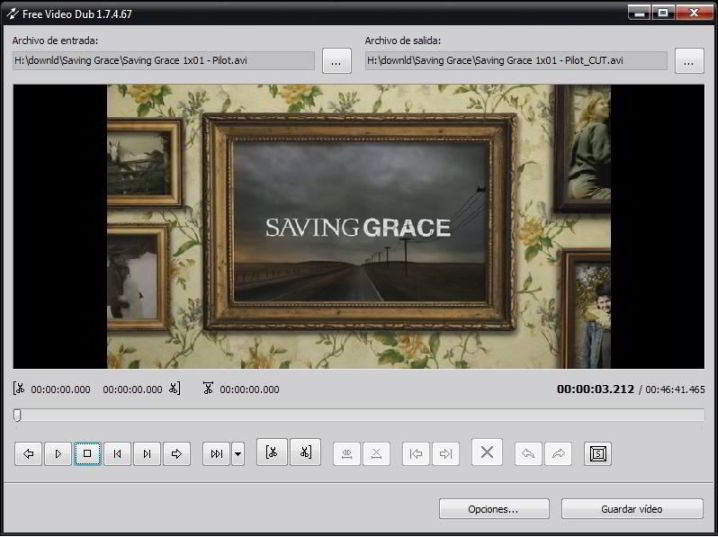718x537 pixels.
Task: Click the timeline seek slider handle
Action: [x=17, y=415]
